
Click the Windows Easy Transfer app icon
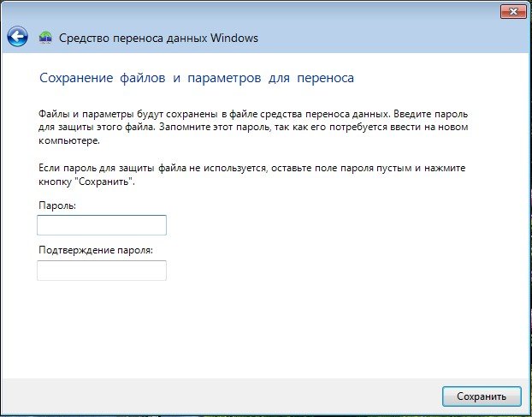[45, 37]
